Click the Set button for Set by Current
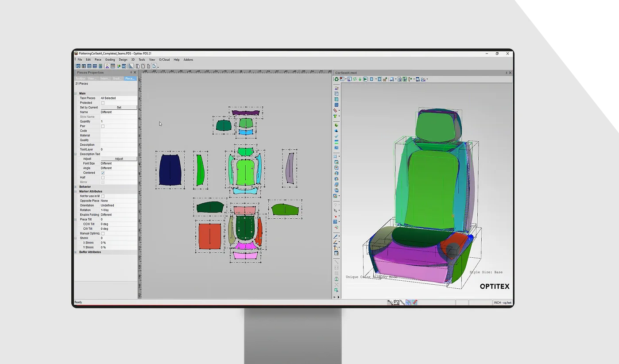The image size is (619, 364). pos(118,107)
